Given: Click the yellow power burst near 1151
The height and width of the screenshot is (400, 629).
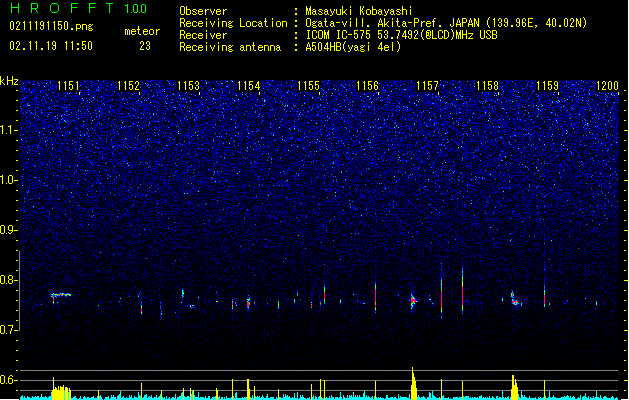Looking at the screenshot, I should pyautogui.click(x=61, y=388).
